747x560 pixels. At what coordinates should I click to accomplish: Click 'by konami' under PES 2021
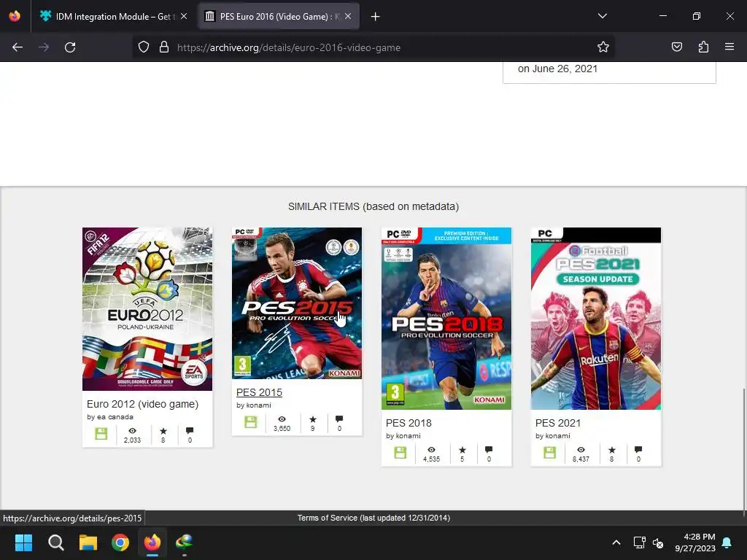tap(553, 436)
